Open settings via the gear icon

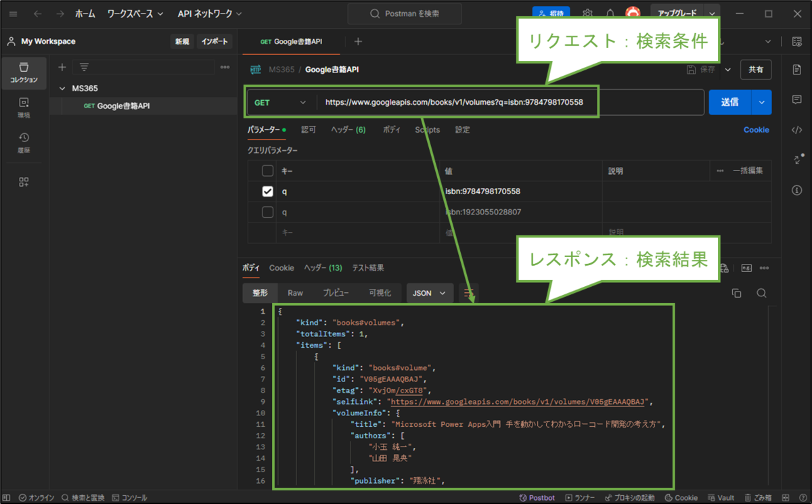coord(588,14)
